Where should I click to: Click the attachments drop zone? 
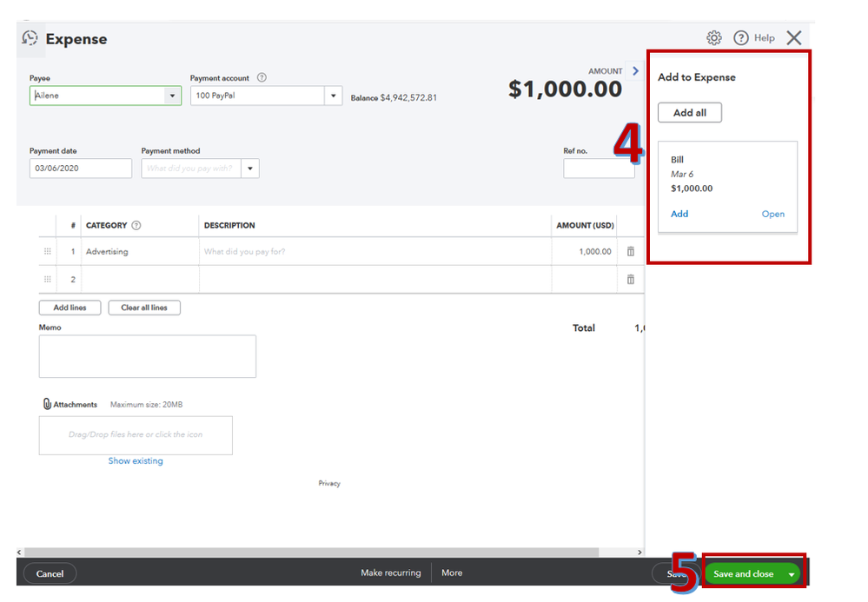[x=136, y=435]
